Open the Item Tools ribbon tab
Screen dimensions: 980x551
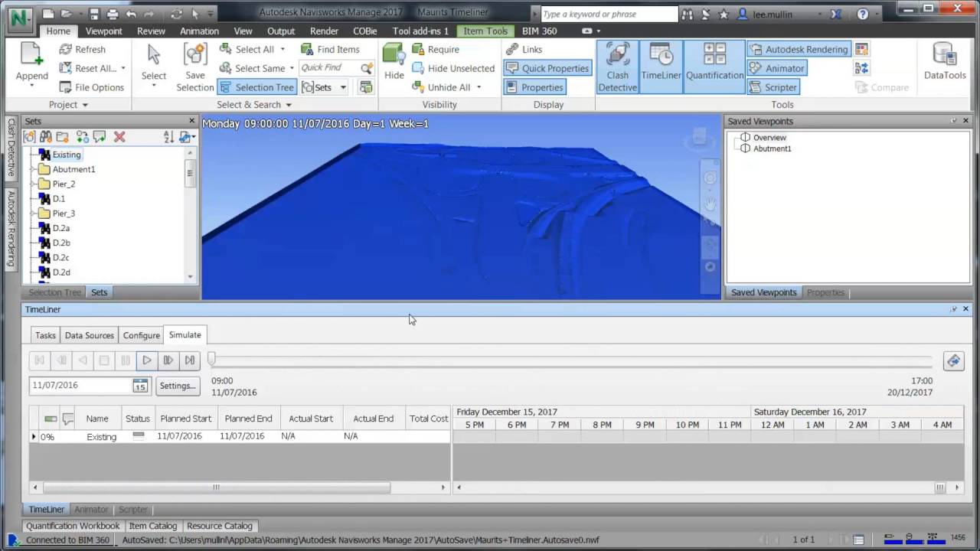point(485,31)
